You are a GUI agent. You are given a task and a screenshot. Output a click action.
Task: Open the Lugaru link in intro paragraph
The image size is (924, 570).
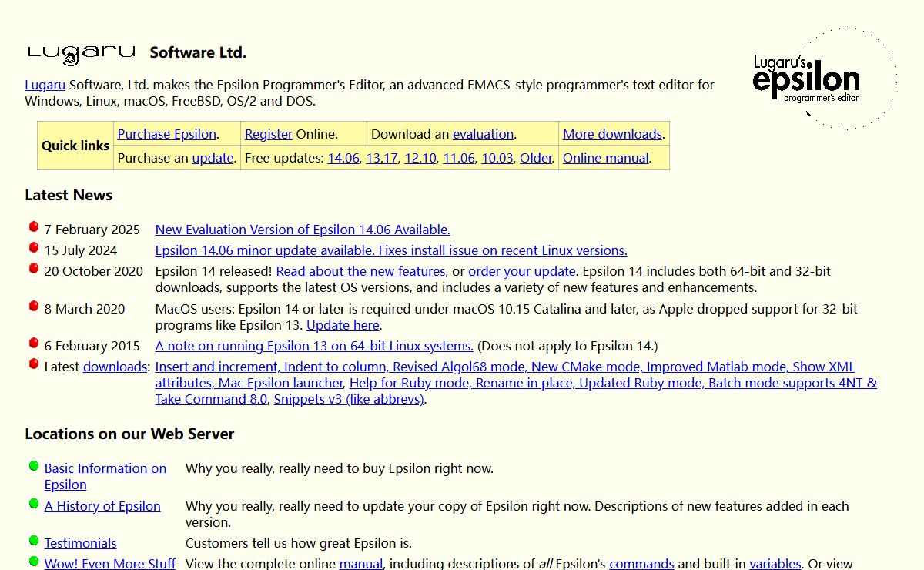click(x=45, y=85)
